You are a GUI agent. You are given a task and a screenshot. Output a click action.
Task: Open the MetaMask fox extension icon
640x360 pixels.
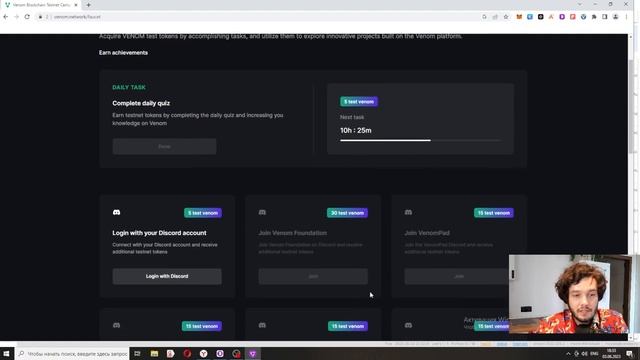click(x=519, y=17)
